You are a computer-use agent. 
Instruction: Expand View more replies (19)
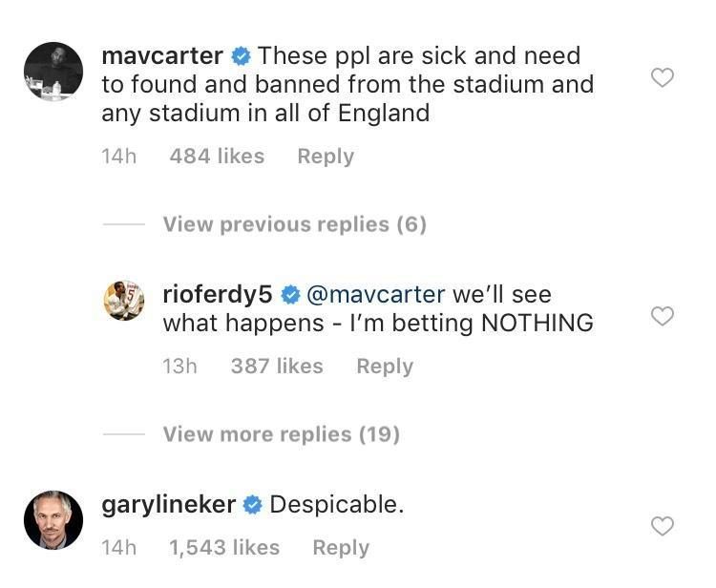pyautogui.click(x=281, y=434)
